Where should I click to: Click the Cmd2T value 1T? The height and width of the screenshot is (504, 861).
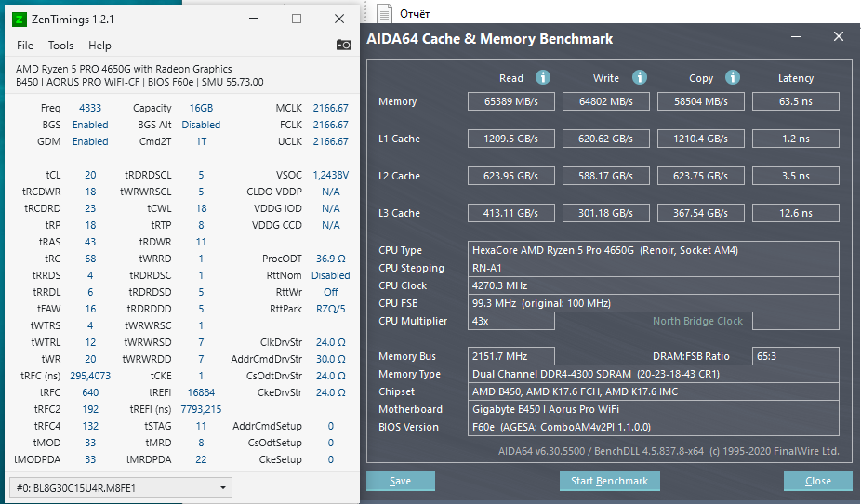pyautogui.click(x=201, y=141)
